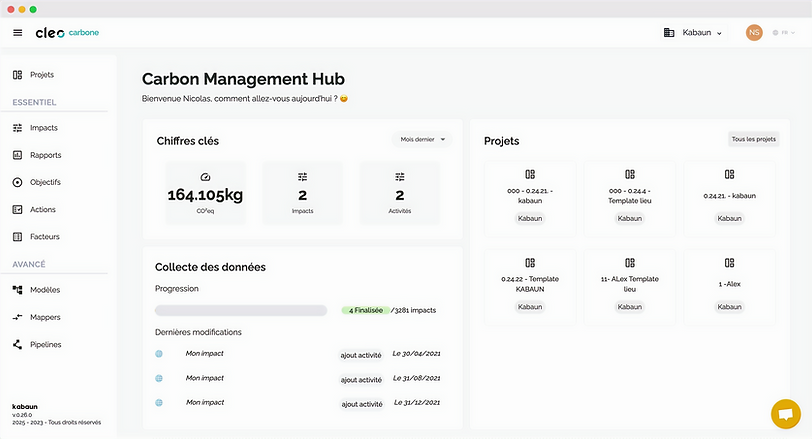
Task: Click the 0.24.21. - kabaun project icon
Action: [x=729, y=174]
